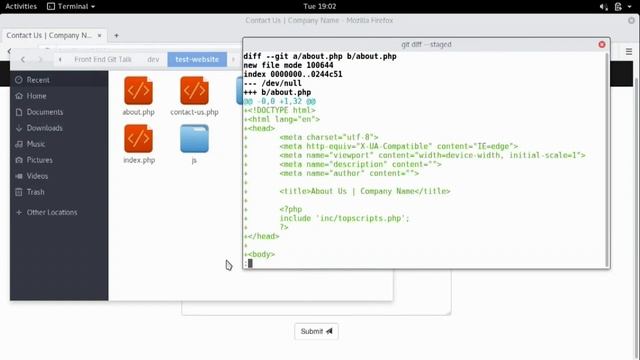Open the clock showing Tue 19:02
640x360 pixels.
click(320, 6)
